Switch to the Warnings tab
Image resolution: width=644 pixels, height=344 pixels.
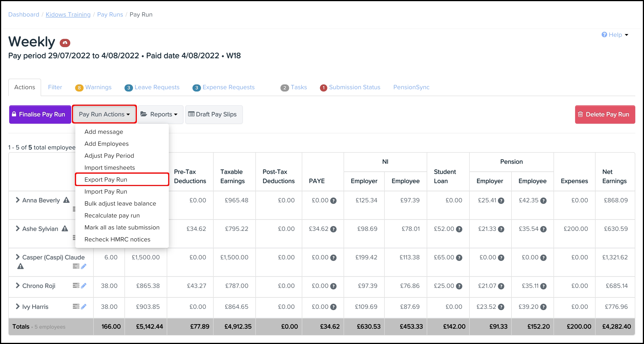pos(93,87)
